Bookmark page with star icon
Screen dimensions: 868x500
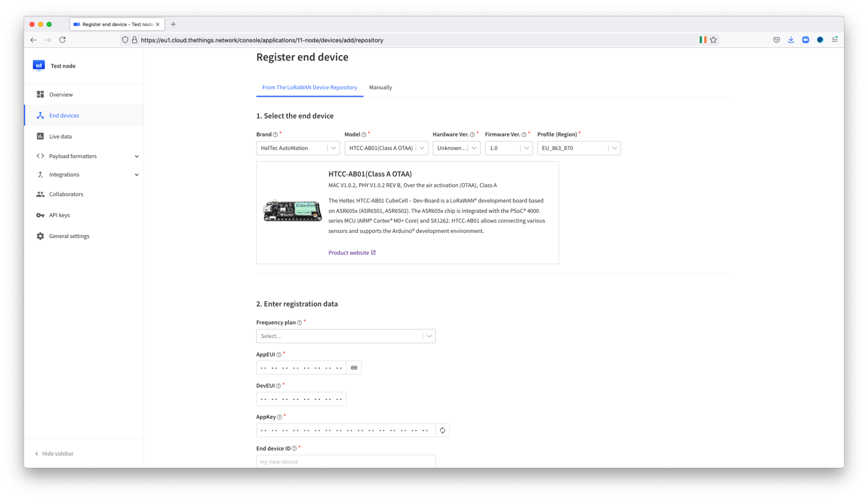click(713, 40)
